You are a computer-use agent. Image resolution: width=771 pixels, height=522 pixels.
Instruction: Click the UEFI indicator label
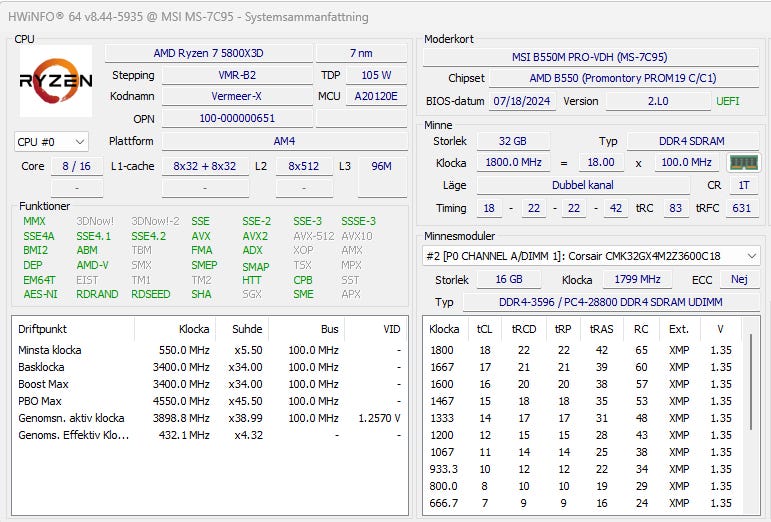click(x=728, y=101)
